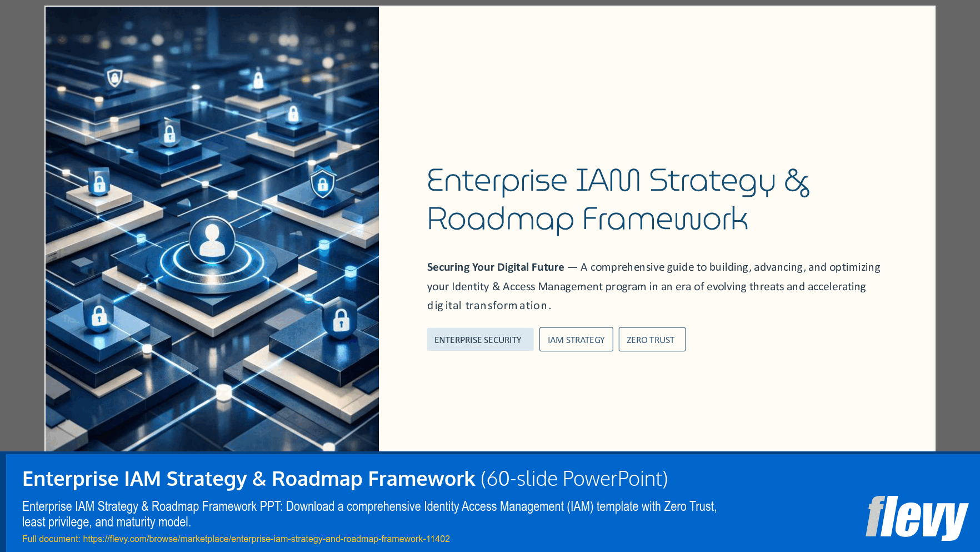This screenshot has width=980, height=552.
Task: Select the flevy logo in the footer
Action: [x=917, y=517]
